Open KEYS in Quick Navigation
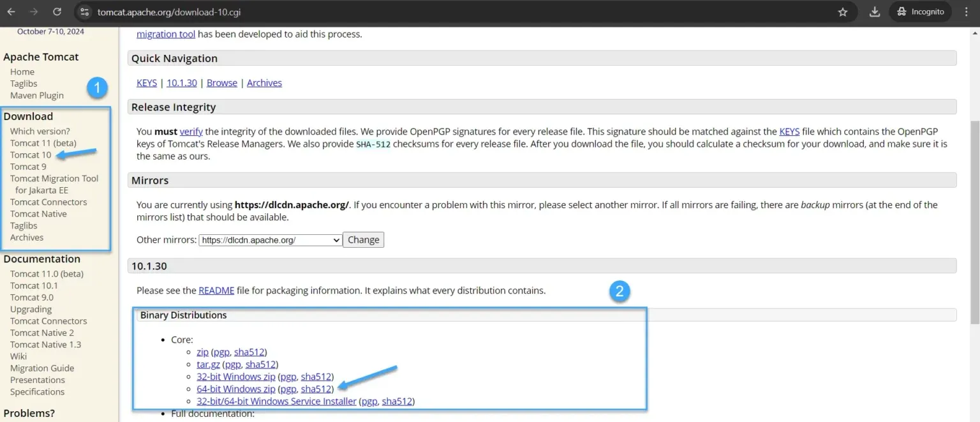Image resolution: width=980 pixels, height=422 pixels. pos(147,83)
